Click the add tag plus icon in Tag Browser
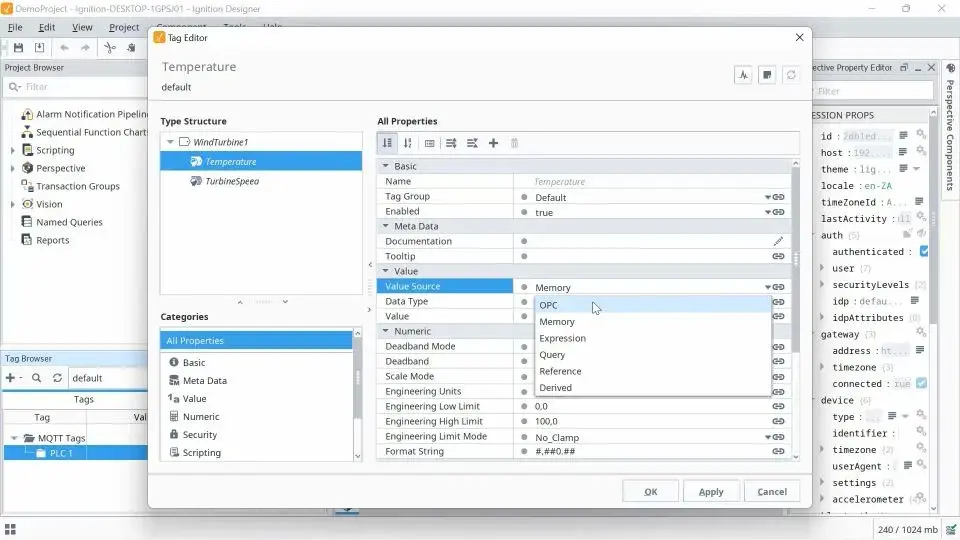The height and width of the screenshot is (540, 960). coord(10,378)
